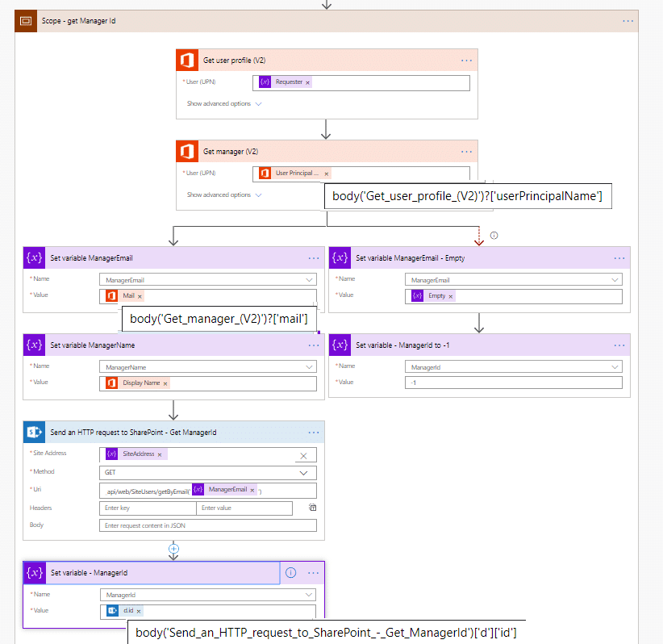Open the ellipsis menu on Scope - get Manager Id
The height and width of the screenshot is (644, 663).
point(628,20)
